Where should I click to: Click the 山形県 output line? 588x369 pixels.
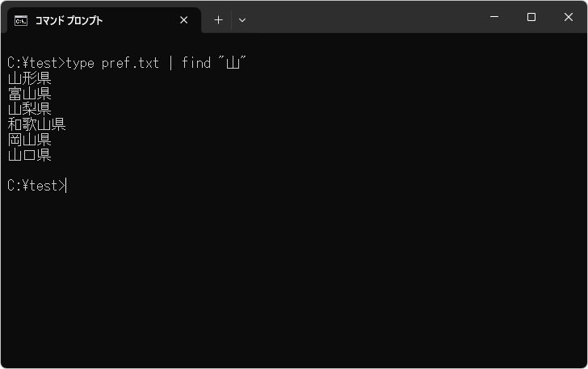29,78
